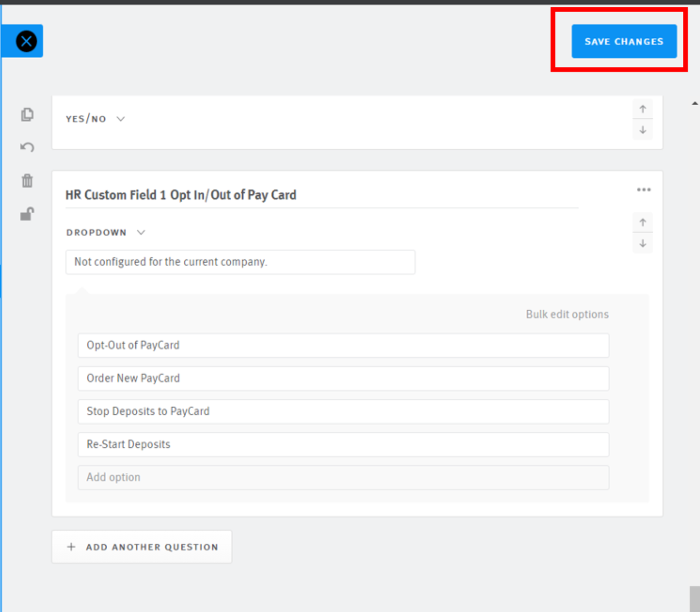Toggle the unlock padlock icon
The image size is (700, 612).
click(x=27, y=214)
